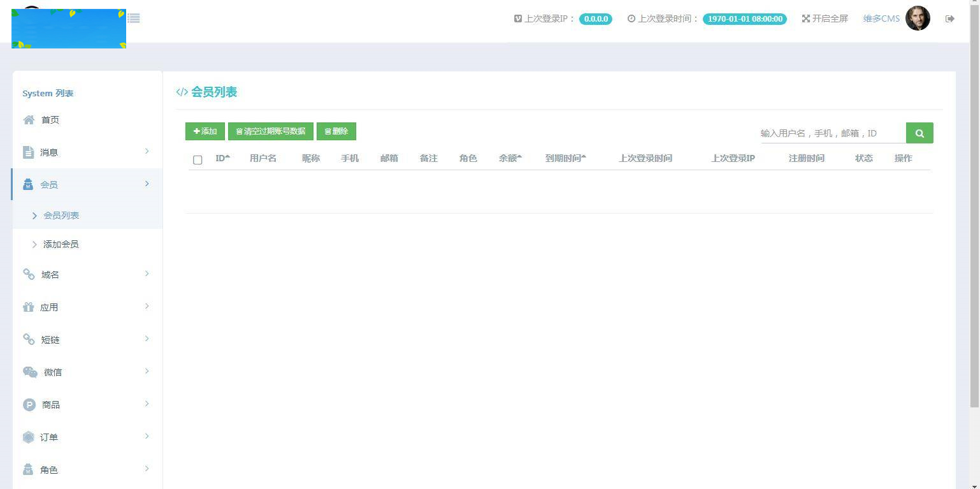
Task: Go to 添加会员 in the sidebar
Action: [61, 244]
